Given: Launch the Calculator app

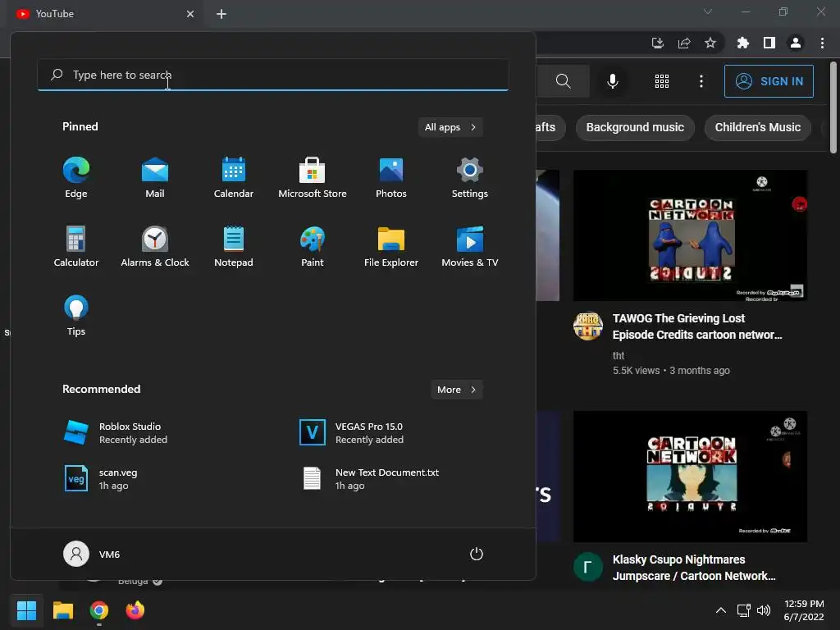Looking at the screenshot, I should (76, 246).
